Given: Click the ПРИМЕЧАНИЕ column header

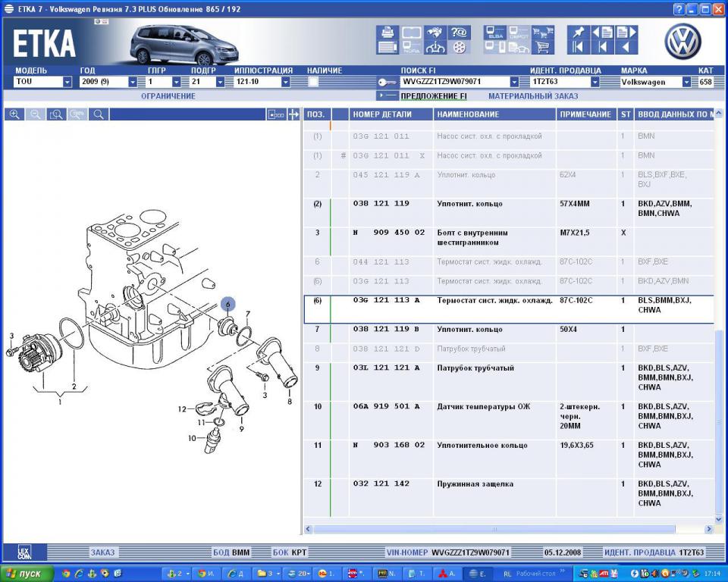Looking at the screenshot, I should point(586,114).
